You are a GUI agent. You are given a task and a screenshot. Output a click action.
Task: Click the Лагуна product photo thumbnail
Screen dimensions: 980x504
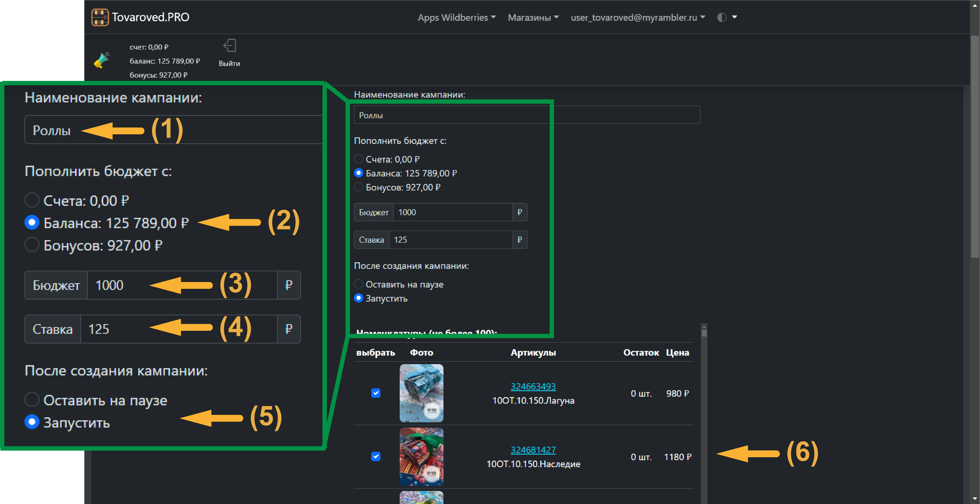[421, 393]
